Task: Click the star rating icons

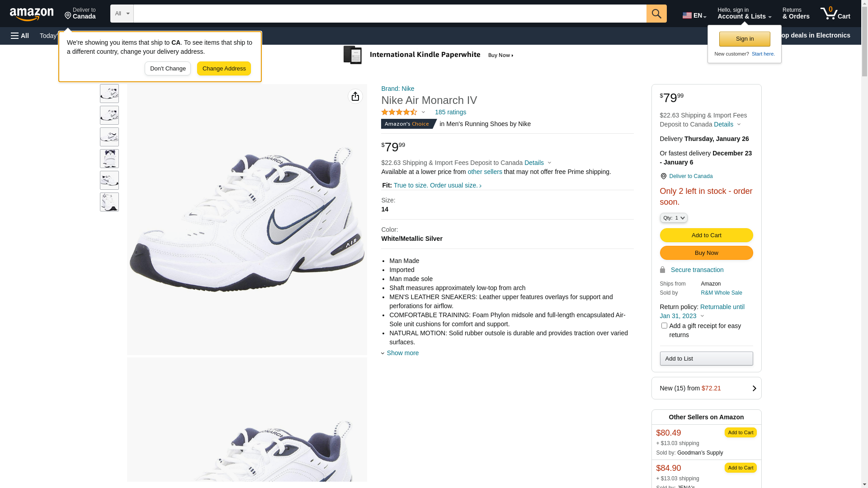Action: click(x=399, y=112)
